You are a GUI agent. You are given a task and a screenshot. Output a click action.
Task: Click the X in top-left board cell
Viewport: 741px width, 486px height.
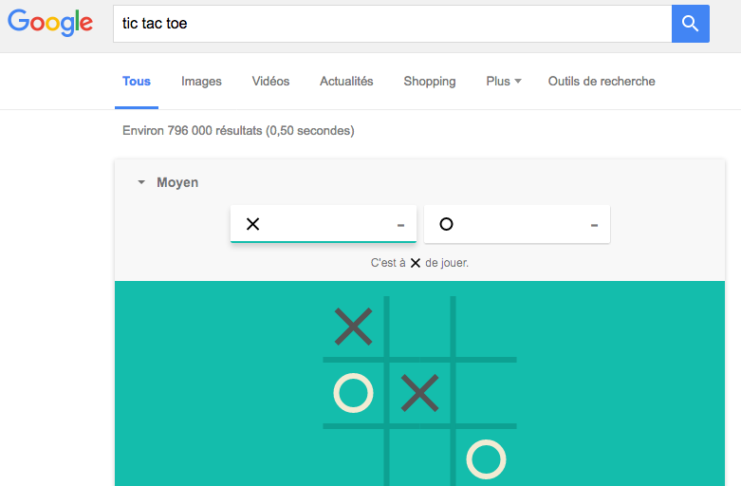(x=353, y=326)
